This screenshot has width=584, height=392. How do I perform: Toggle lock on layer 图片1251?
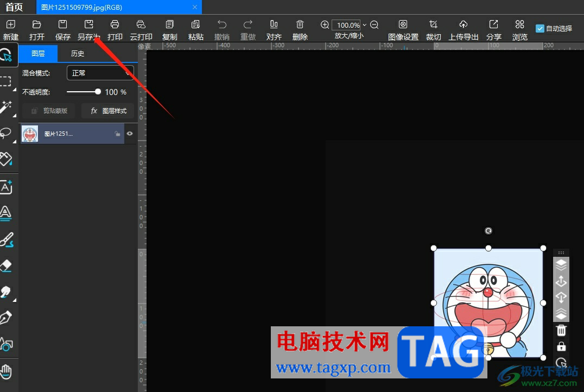click(x=117, y=134)
